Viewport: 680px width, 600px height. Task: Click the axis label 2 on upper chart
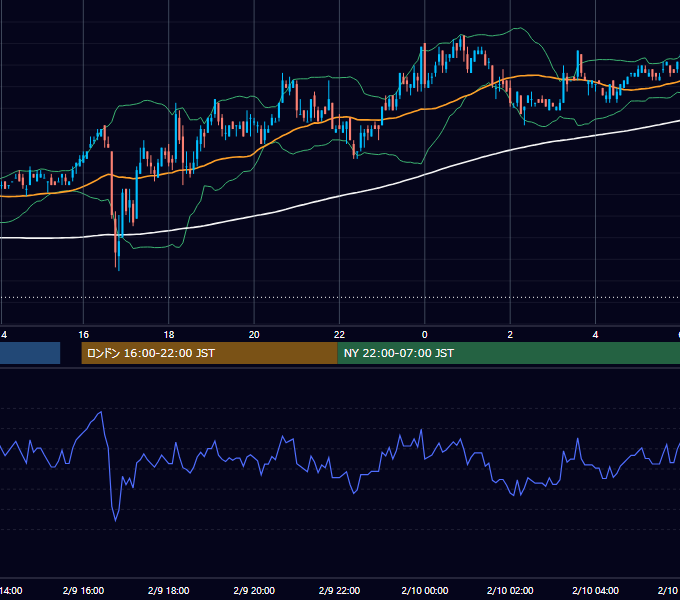(x=510, y=335)
